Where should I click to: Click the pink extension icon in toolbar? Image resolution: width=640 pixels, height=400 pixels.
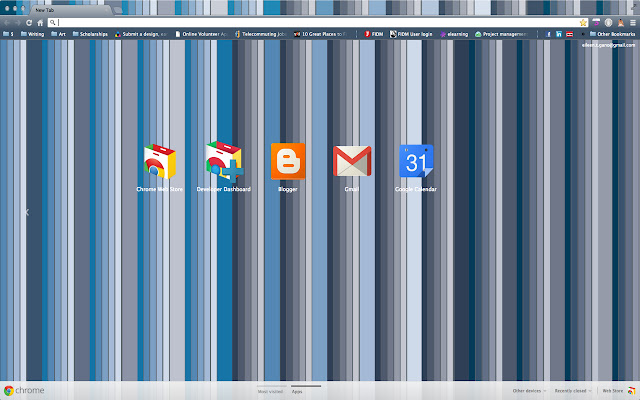[x=596, y=23]
